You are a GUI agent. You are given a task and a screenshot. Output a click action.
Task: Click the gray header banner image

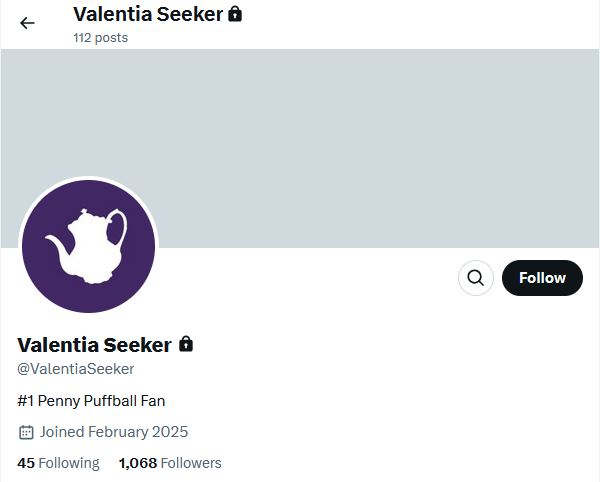(300, 148)
